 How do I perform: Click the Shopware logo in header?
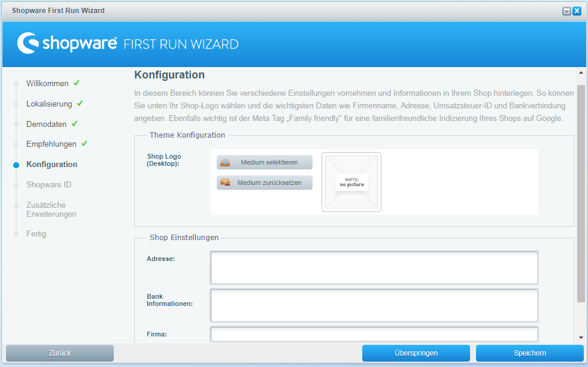(x=67, y=44)
